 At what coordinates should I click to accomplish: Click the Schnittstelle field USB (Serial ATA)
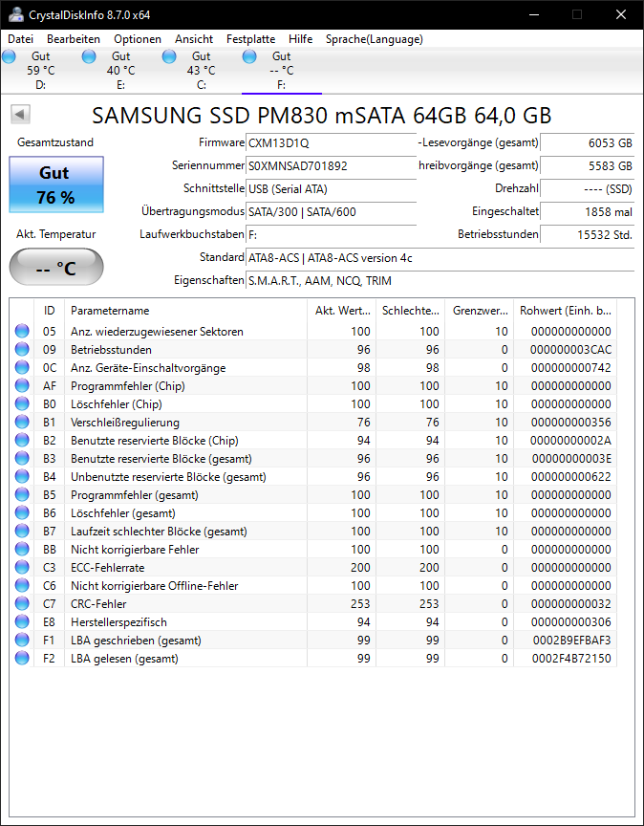click(332, 189)
